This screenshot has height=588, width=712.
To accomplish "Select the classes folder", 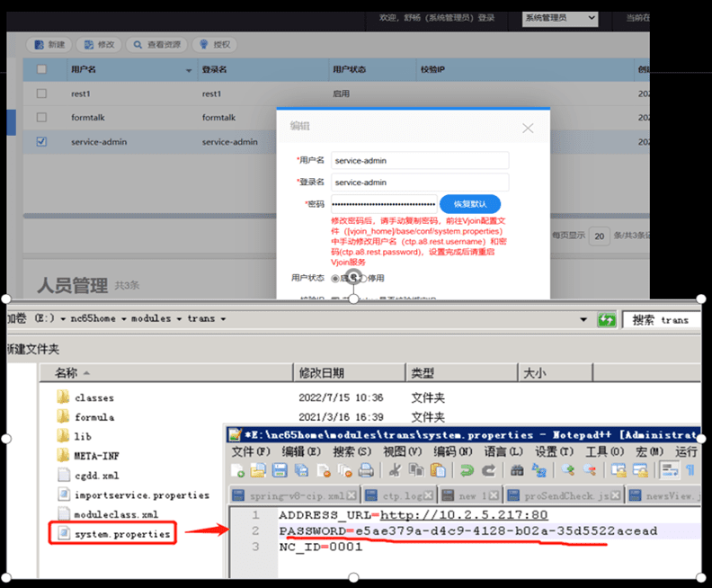I will coord(85,397).
